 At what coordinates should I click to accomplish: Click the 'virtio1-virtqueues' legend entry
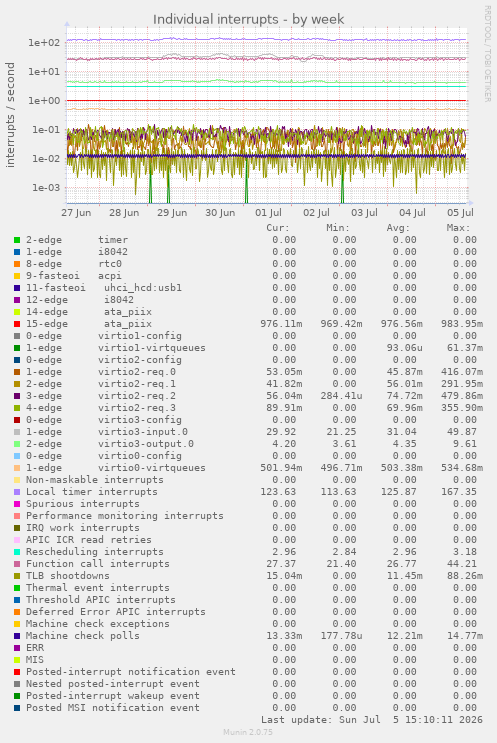(x=152, y=348)
